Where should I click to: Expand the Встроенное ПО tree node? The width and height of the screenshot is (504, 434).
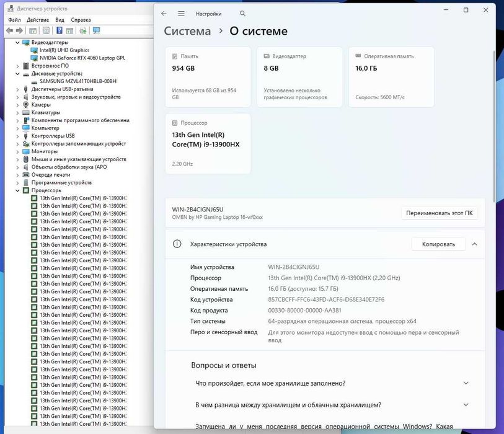tap(18, 66)
